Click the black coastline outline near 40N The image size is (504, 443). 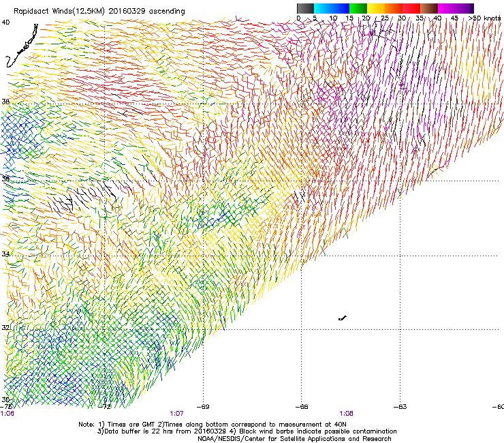pyautogui.click(x=22, y=46)
